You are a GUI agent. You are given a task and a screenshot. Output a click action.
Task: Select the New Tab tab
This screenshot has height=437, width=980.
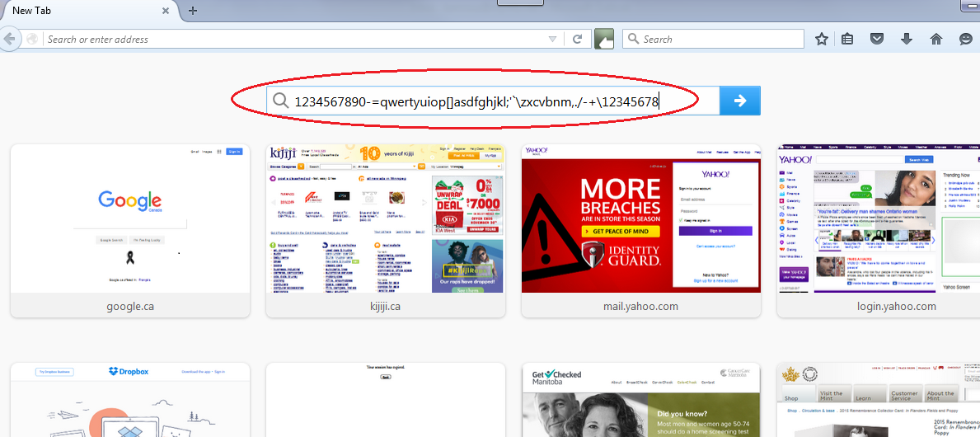[x=90, y=11]
